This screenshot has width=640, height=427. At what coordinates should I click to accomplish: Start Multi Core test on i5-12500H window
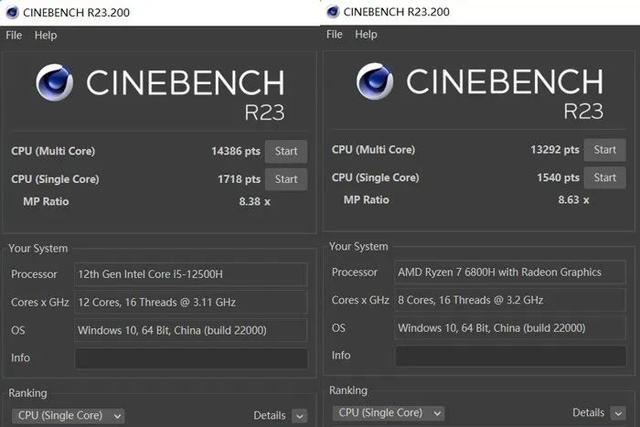pyautogui.click(x=286, y=151)
